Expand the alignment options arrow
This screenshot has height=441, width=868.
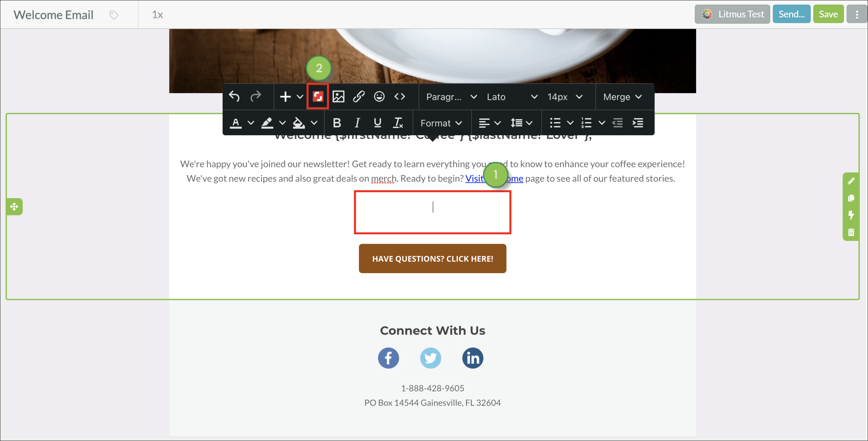tap(497, 123)
